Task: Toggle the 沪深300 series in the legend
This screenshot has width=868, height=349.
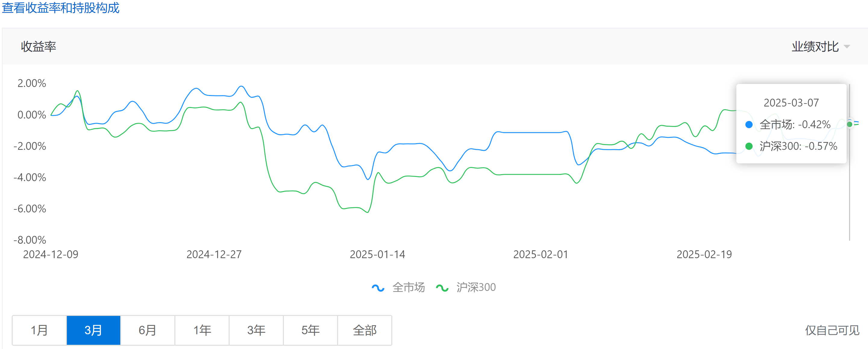Action: coord(475,287)
